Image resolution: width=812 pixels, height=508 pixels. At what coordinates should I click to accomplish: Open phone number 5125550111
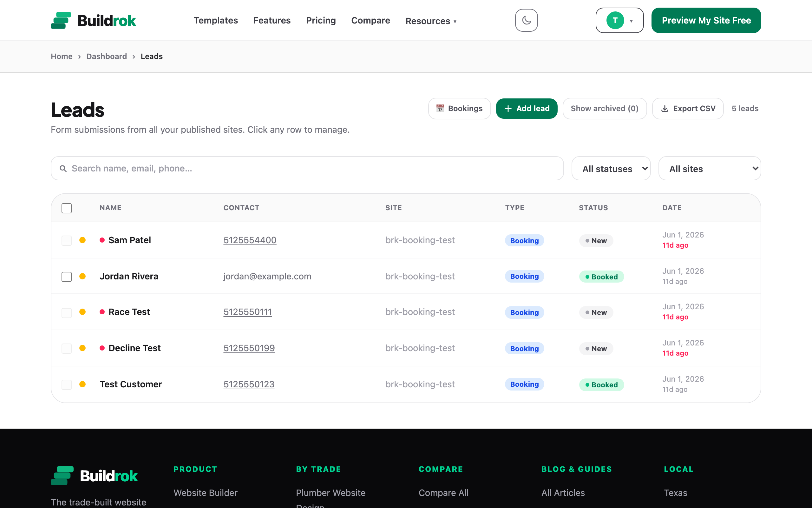tap(248, 312)
